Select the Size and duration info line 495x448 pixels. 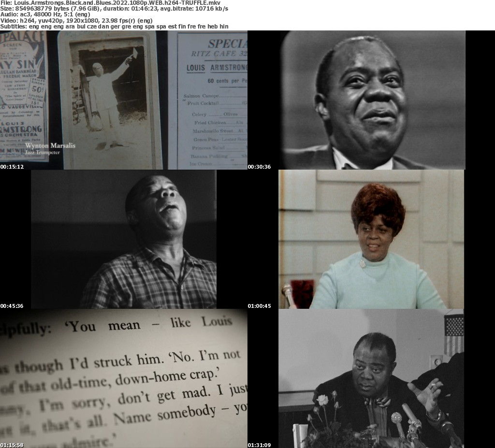(x=114, y=9)
